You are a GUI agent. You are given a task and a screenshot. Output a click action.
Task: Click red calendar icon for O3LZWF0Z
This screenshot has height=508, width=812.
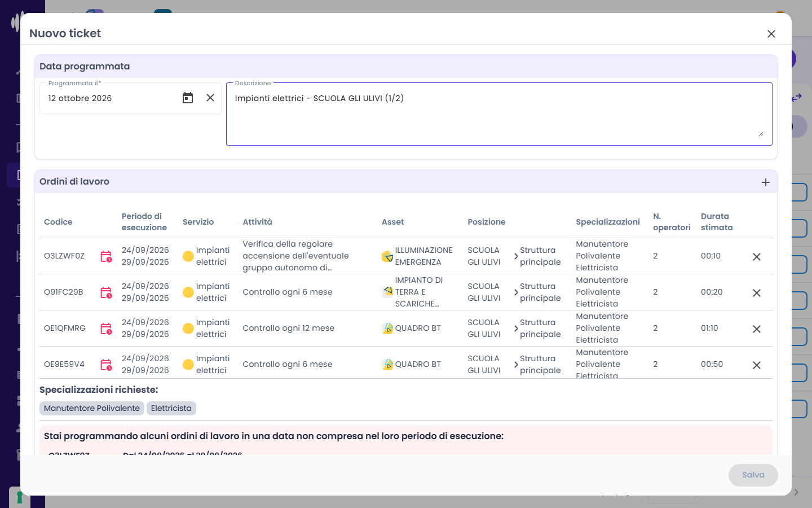(x=106, y=256)
